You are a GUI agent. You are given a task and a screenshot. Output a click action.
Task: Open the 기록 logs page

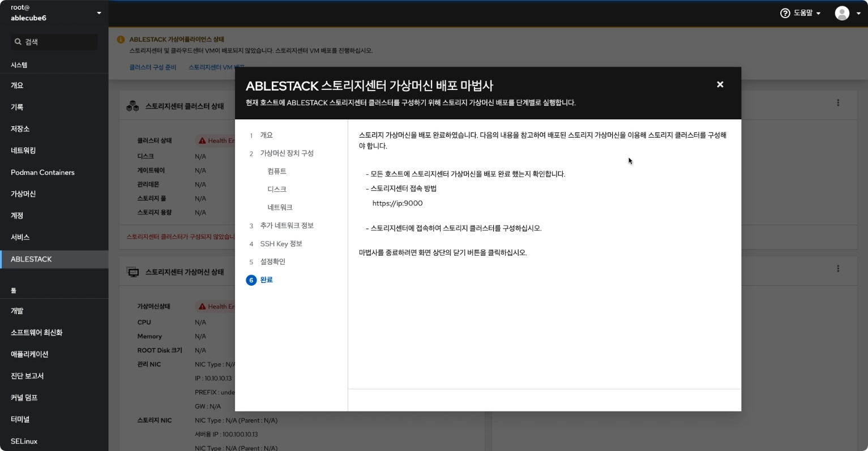(54, 107)
